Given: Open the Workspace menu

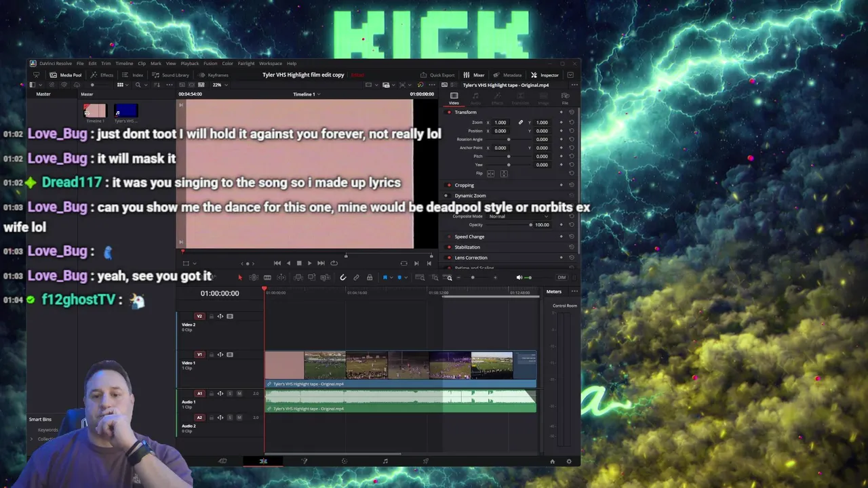Looking at the screenshot, I should click(271, 64).
